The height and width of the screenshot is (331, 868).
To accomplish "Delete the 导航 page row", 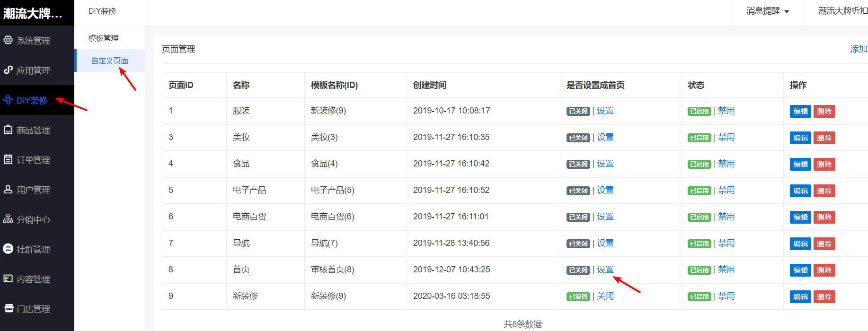I will pos(824,244).
